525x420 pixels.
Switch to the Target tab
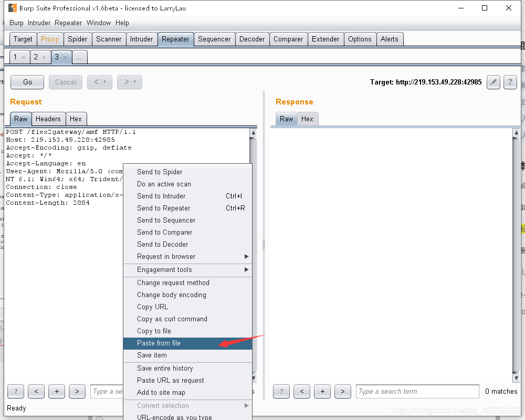pyautogui.click(x=23, y=39)
